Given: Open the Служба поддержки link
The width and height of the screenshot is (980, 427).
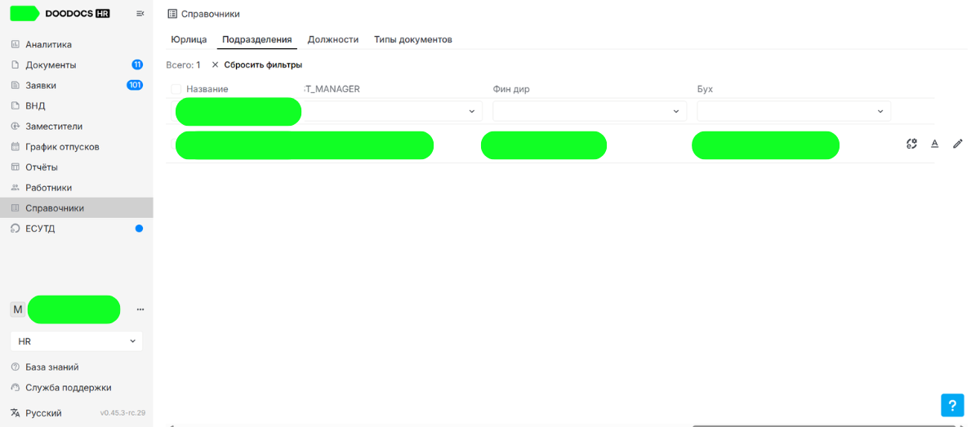Looking at the screenshot, I should click(x=69, y=388).
